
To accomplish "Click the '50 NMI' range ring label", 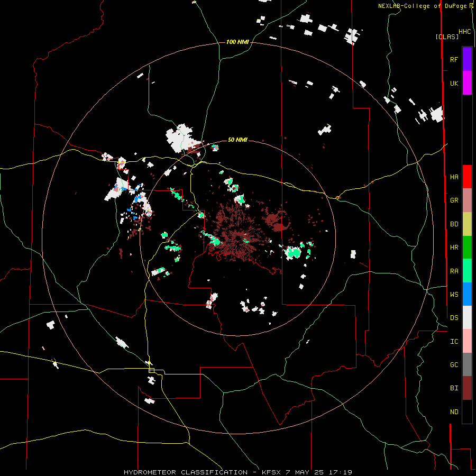I will 237,140.
